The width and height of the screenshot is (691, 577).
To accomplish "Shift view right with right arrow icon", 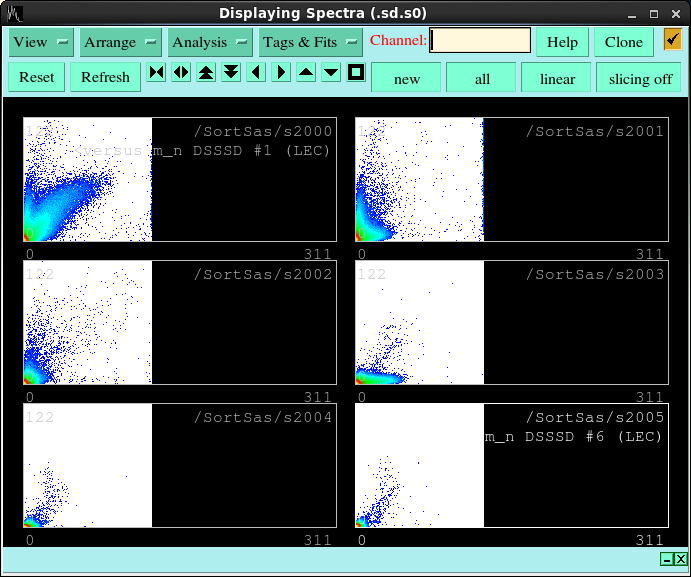I will 281,72.
